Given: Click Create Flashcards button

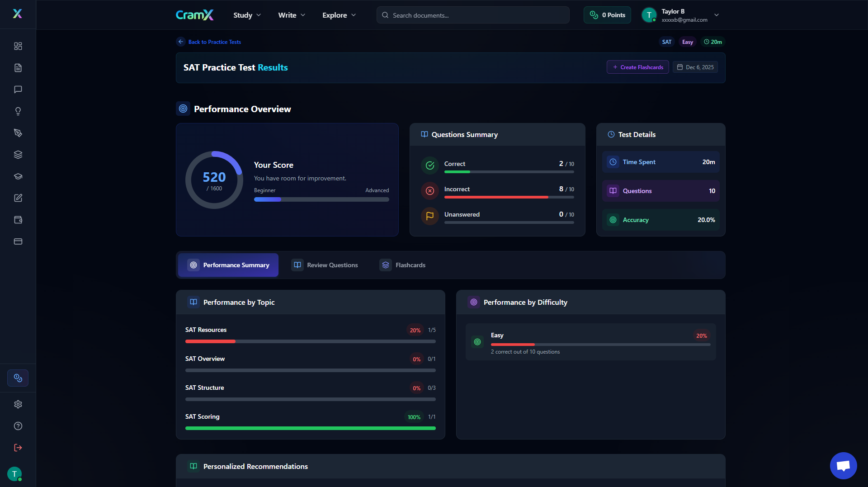Looking at the screenshot, I should 637,67.
